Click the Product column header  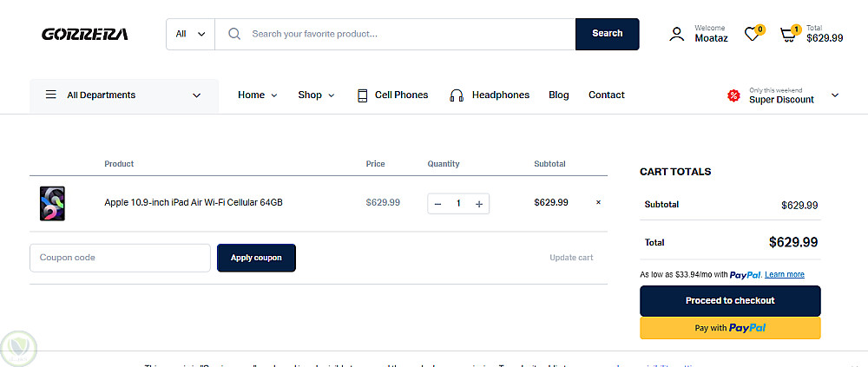point(119,164)
